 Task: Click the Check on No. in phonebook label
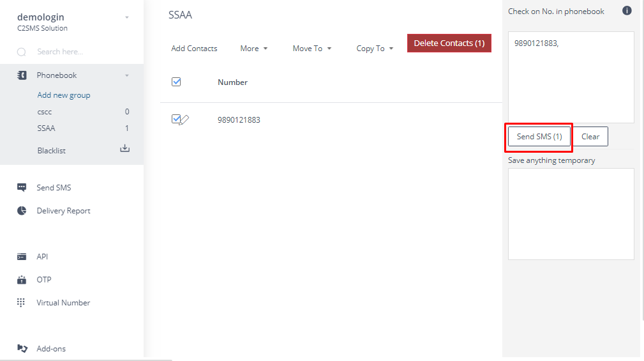(x=556, y=12)
